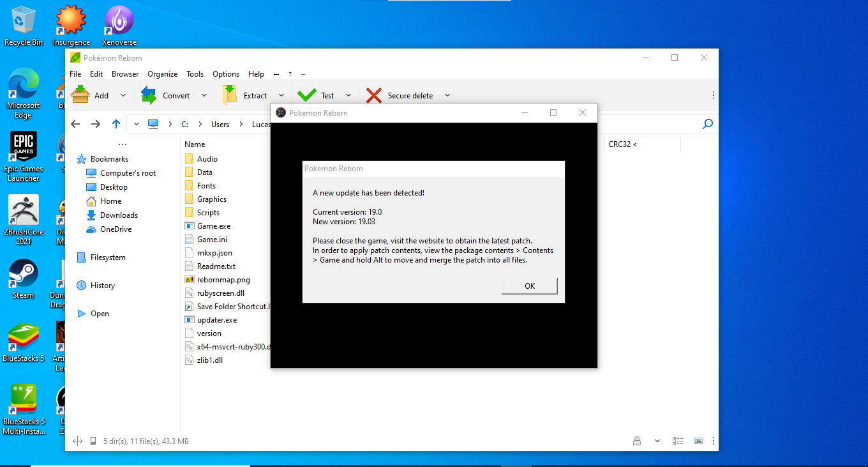
Task: Click Test archive checkmark icon
Action: [x=307, y=95]
